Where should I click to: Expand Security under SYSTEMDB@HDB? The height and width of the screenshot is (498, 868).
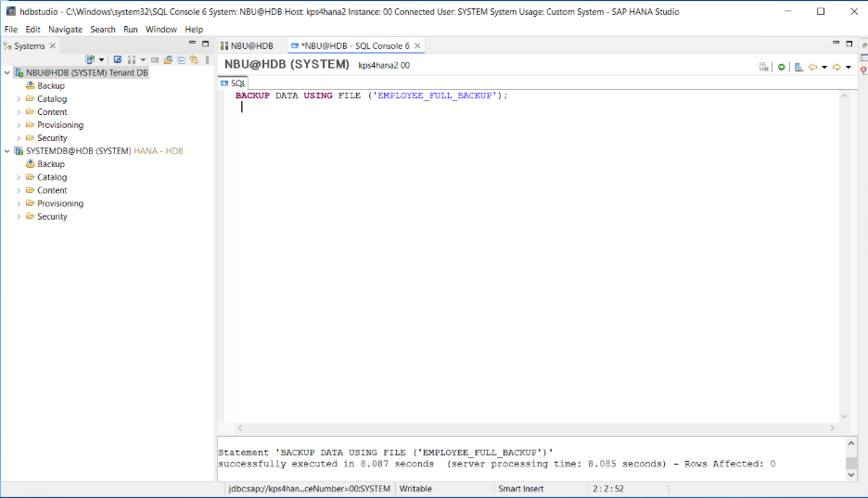(x=19, y=216)
